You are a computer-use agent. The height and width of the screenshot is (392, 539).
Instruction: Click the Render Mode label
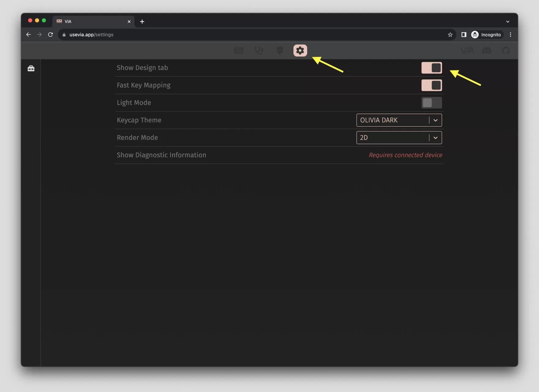pos(138,138)
